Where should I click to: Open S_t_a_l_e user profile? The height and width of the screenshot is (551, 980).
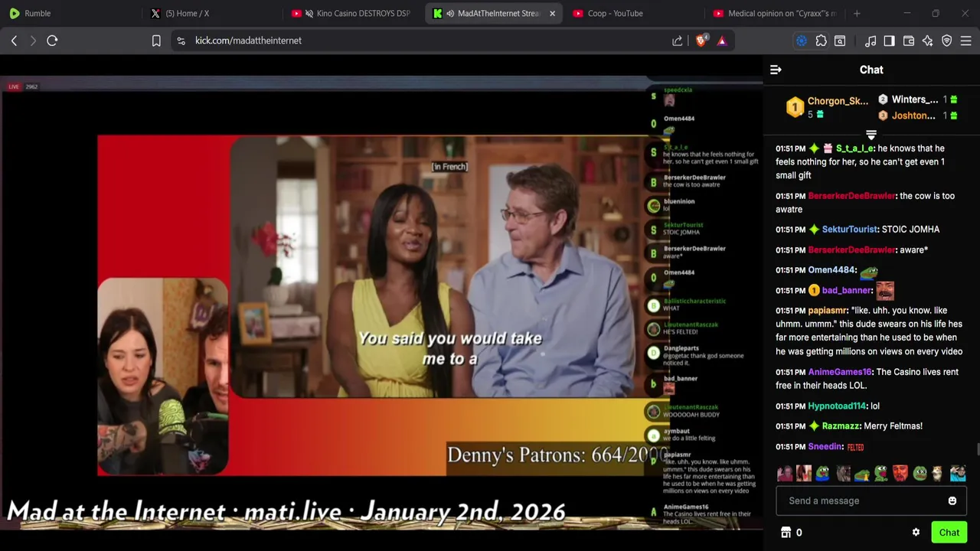pyautogui.click(x=854, y=148)
